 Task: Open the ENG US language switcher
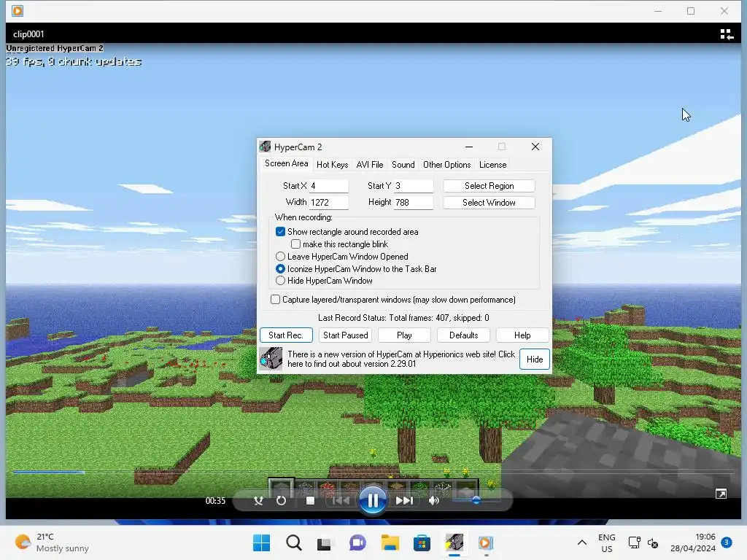[x=606, y=542]
